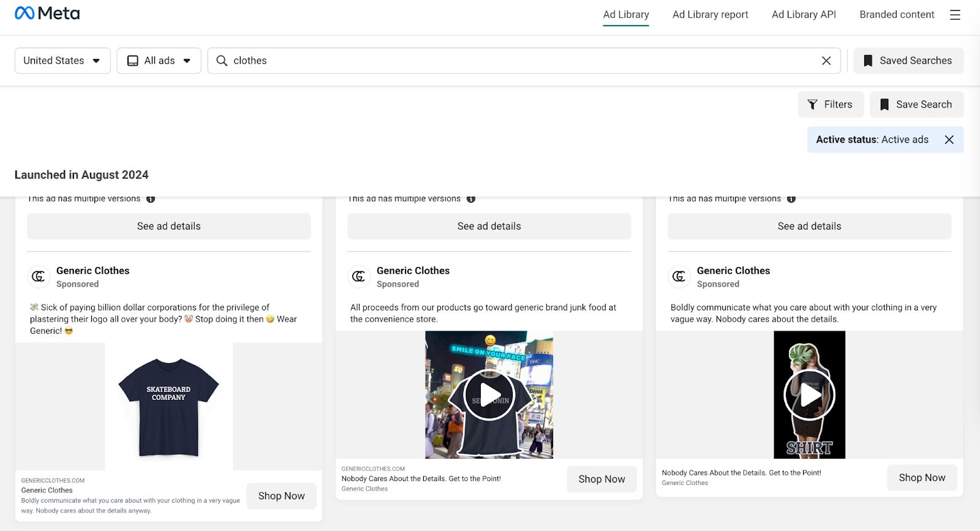This screenshot has width=980, height=531.
Task: Open the hamburger menu icon
Action: coord(954,15)
